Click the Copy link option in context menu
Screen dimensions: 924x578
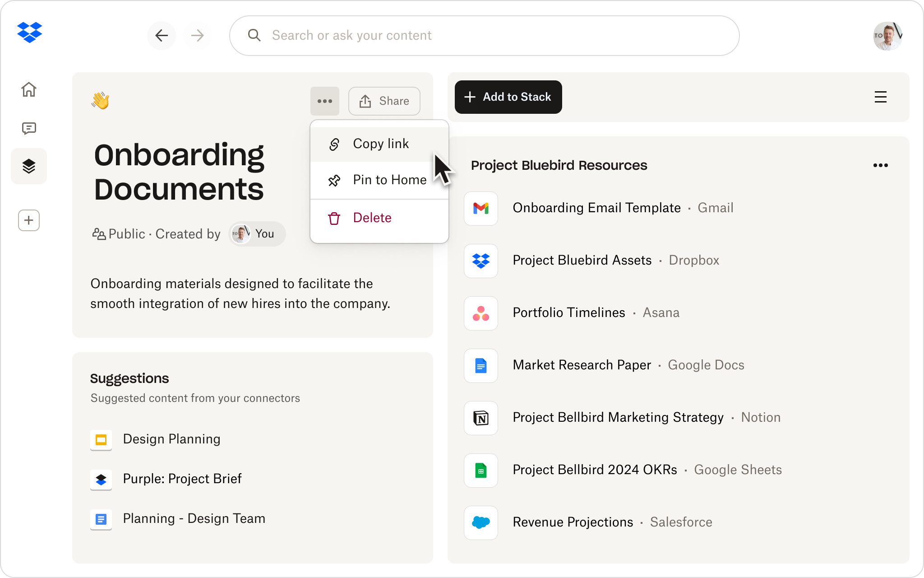pyautogui.click(x=380, y=143)
